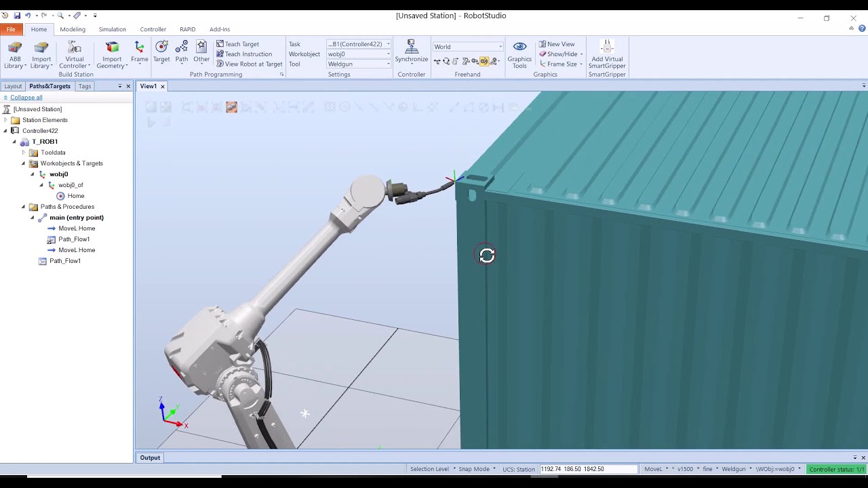Viewport: 868px width, 488px height.
Task: Select wobj0_of in the tree
Action: [71, 185]
